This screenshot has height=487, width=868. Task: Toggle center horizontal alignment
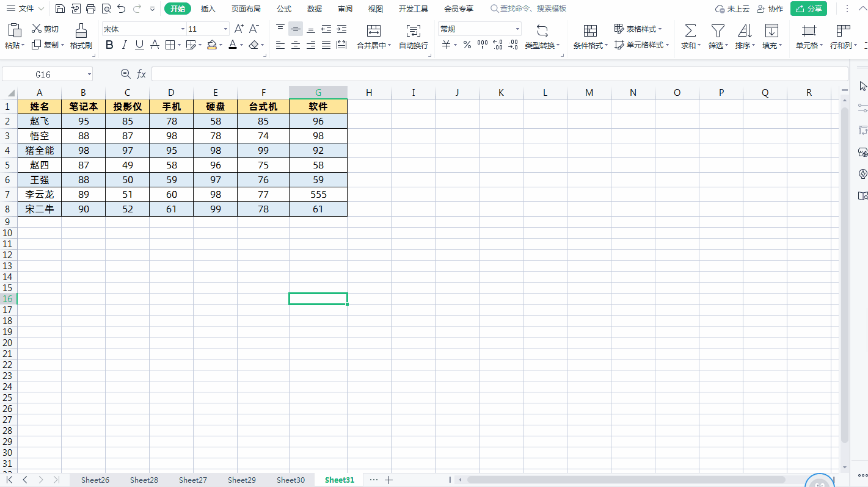[x=296, y=45]
